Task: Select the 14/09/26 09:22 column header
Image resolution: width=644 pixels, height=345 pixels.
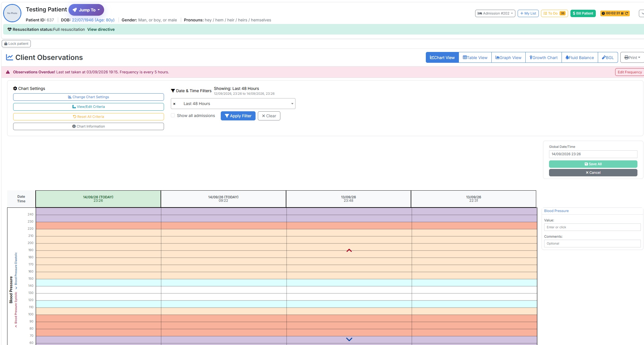Action: coord(223,199)
